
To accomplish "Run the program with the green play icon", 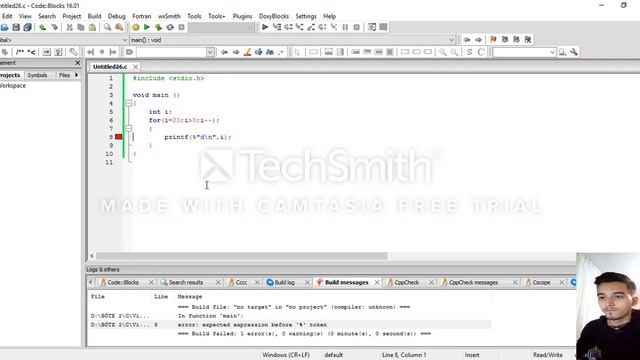I will [147, 27].
